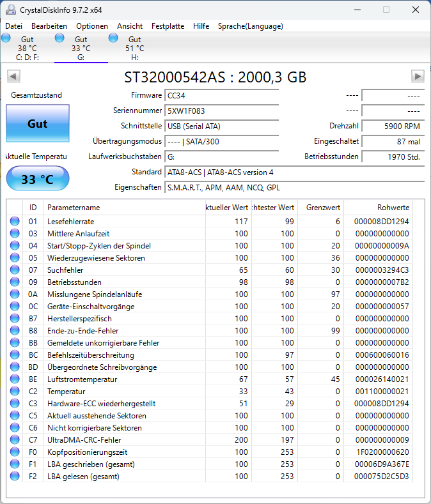Click status icon of C5 Aktuell ausstehende Sektoren

click(x=15, y=415)
